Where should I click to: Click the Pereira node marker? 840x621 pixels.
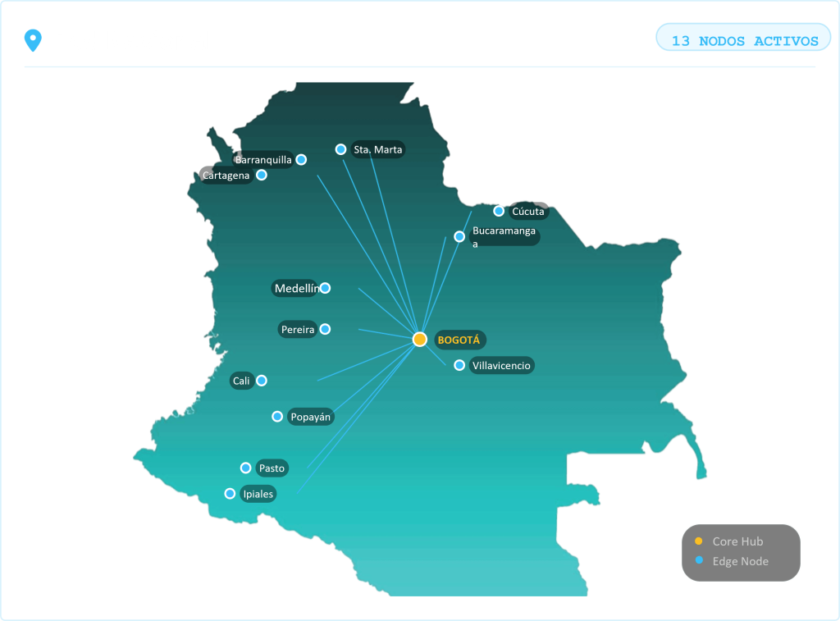pos(325,329)
